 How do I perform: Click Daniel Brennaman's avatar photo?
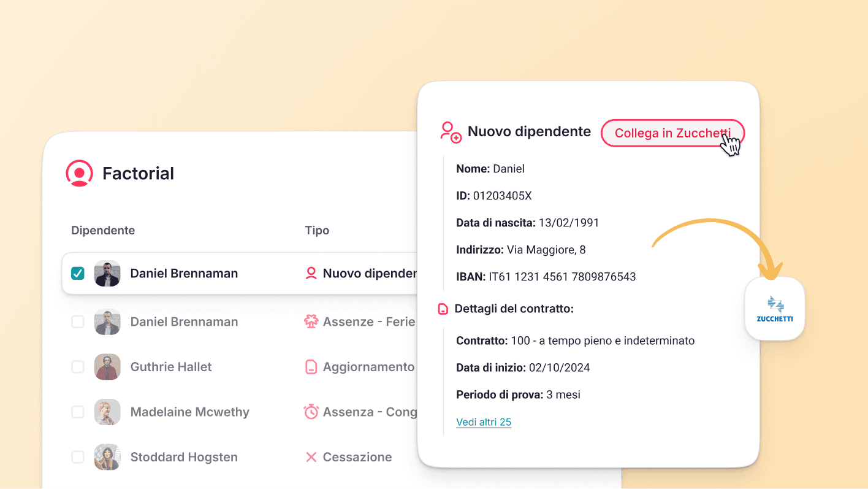click(107, 273)
